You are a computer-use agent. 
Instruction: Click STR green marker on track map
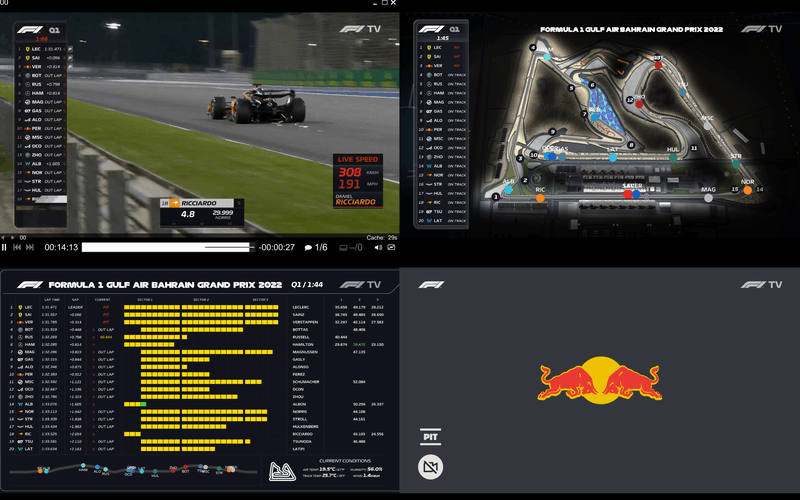tap(736, 164)
